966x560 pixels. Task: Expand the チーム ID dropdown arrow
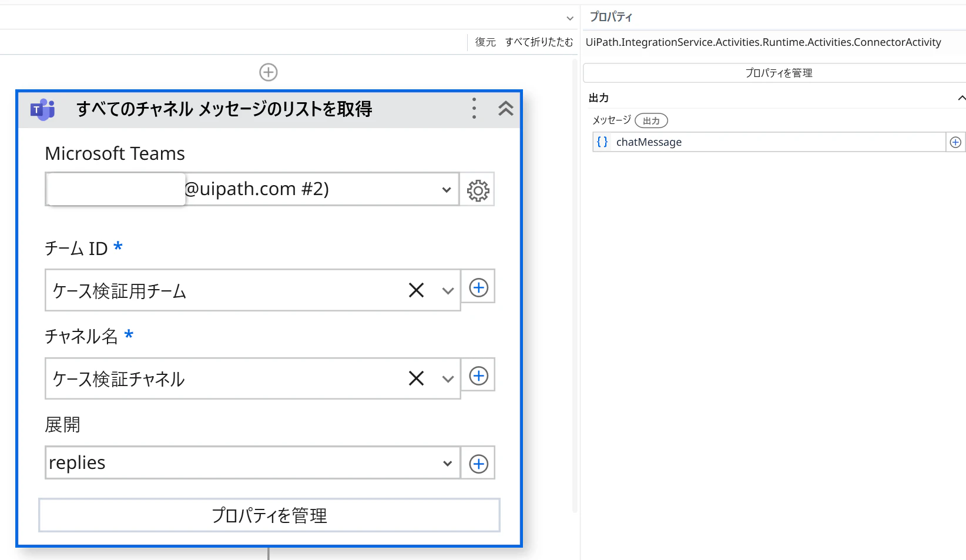448,291
